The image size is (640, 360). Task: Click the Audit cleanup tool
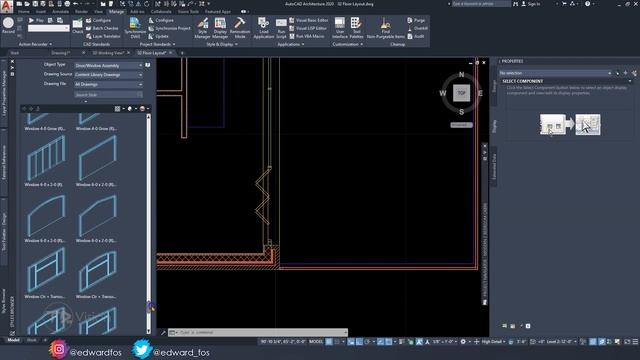[416, 36]
